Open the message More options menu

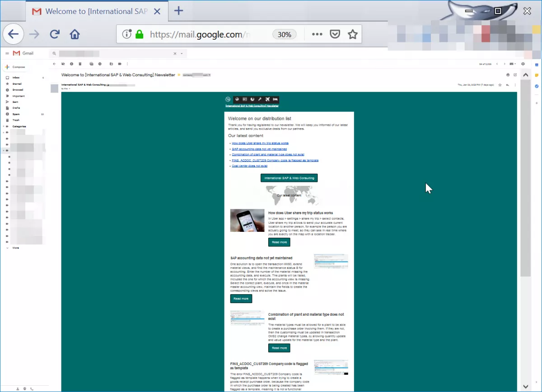pos(515,85)
